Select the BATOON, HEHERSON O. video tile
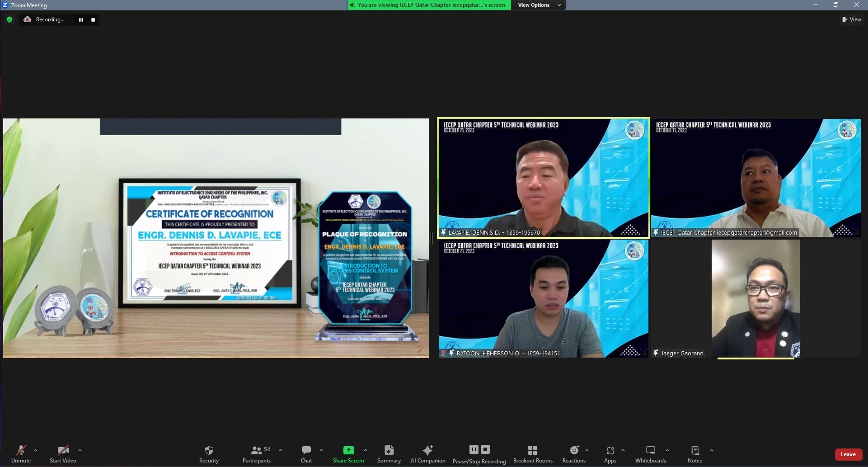The image size is (868, 467). [544, 298]
